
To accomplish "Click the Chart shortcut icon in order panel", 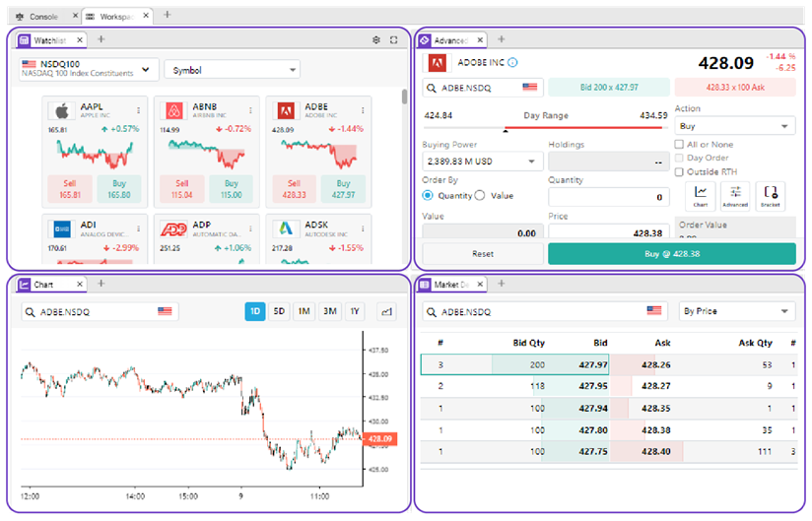I will click(701, 195).
